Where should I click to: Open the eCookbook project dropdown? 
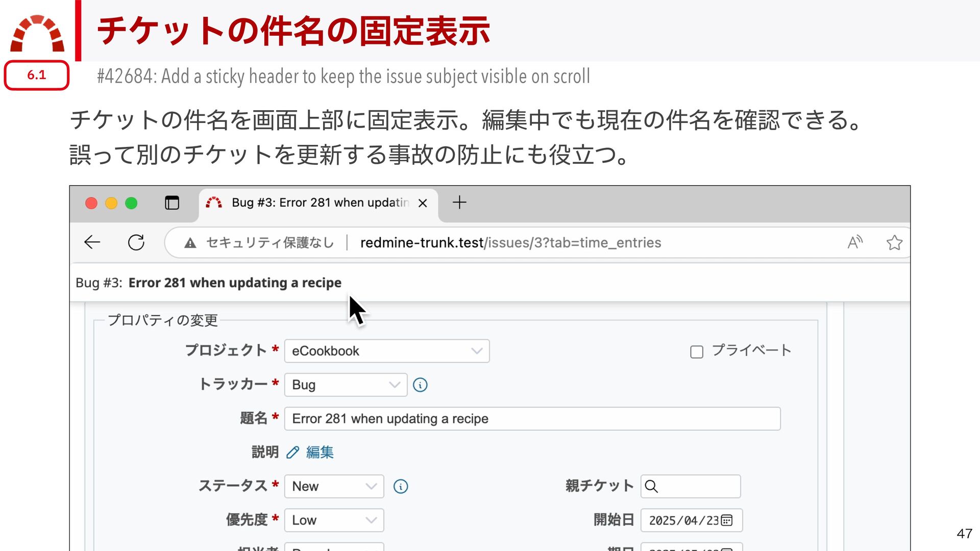click(387, 351)
